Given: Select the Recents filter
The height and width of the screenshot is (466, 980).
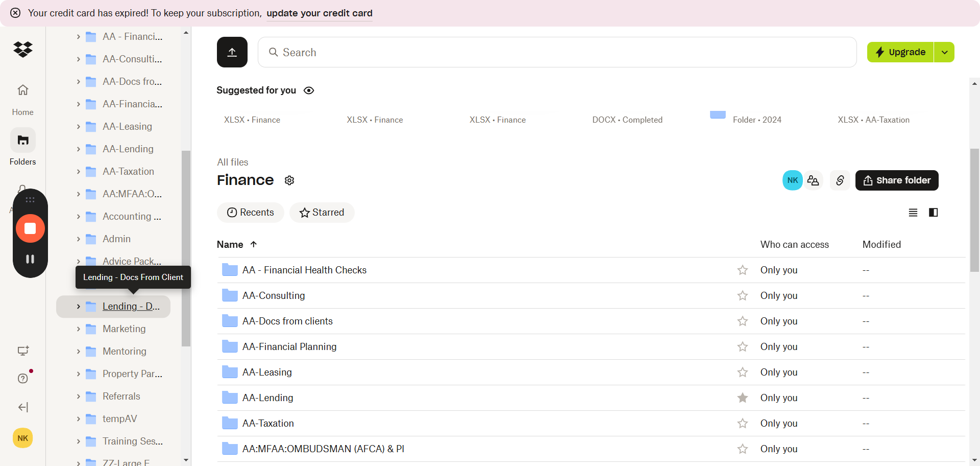Looking at the screenshot, I should pyautogui.click(x=250, y=213).
